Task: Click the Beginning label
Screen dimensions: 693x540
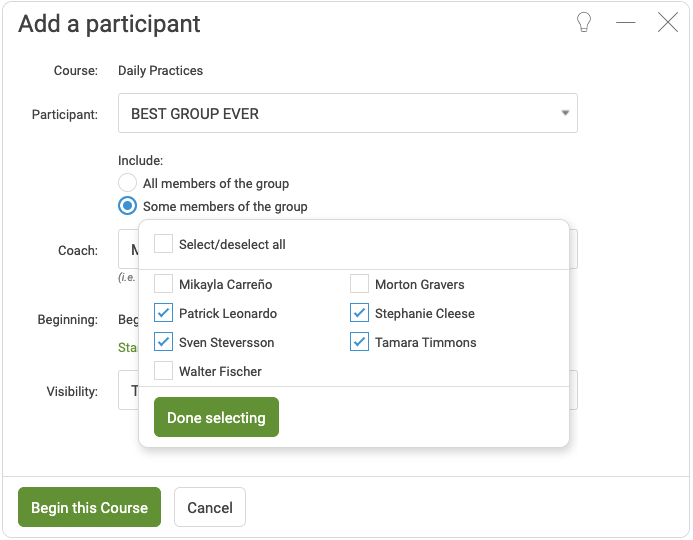Action: [68, 319]
